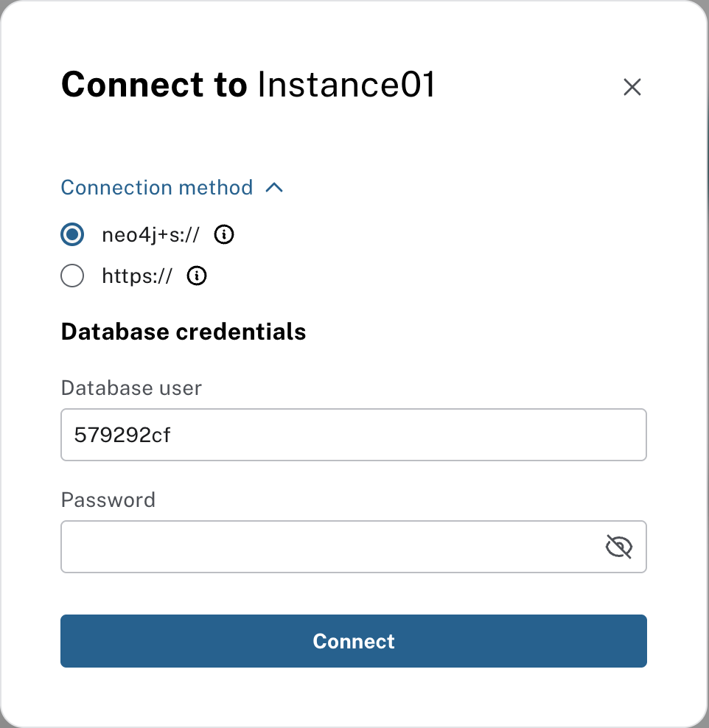Toggle the Connection method disclosure arrow
709x728 pixels.
tap(276, 188)
